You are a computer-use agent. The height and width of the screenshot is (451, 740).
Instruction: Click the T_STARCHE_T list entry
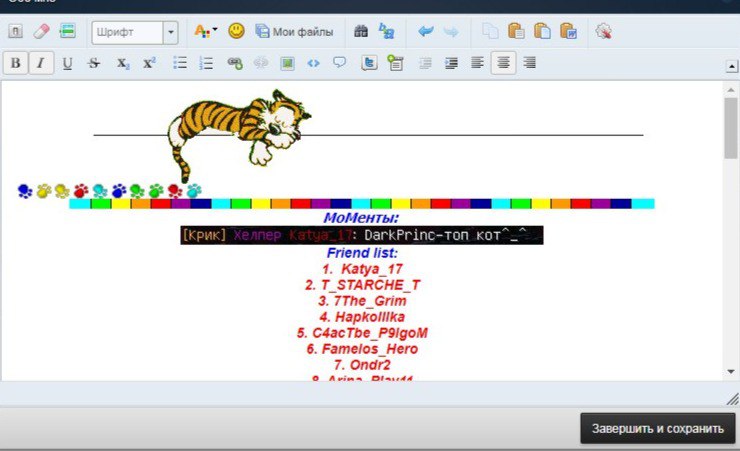pos(362,285)
